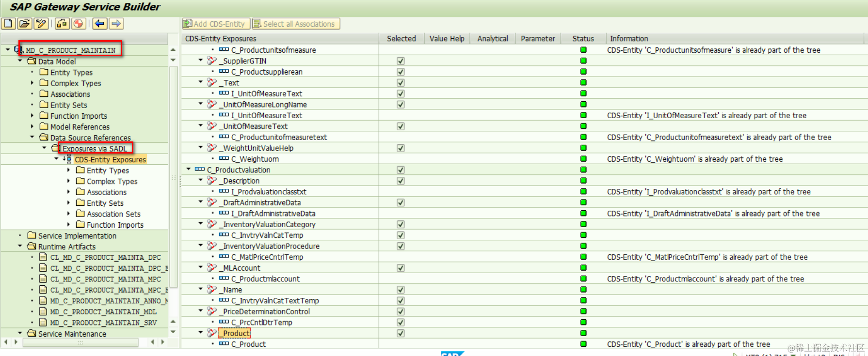Click the _PriceDeterminationControl association icon
The width and height of the screenshot is (868, 356).
pyautogui.click(x=211, y=311)
